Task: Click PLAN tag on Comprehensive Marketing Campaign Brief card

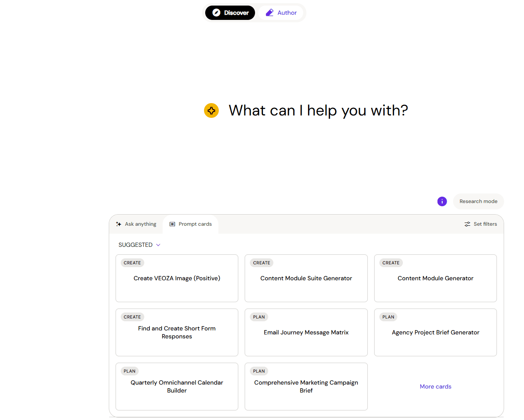Action: (259, 371)
